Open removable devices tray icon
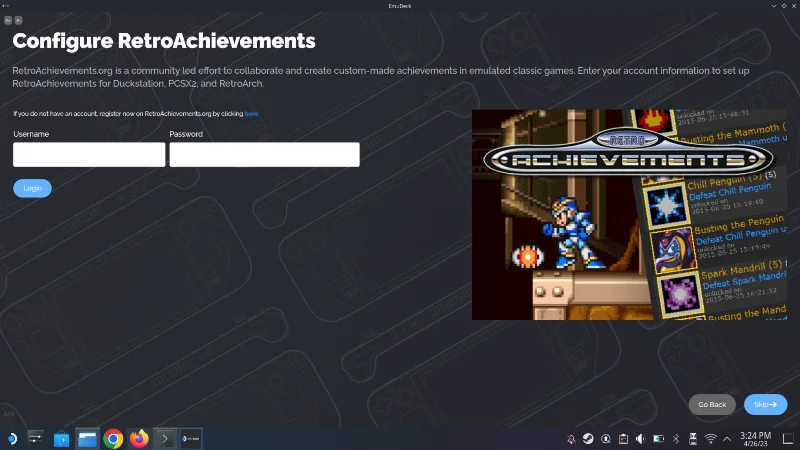The image size is (800, 450). 693,439
